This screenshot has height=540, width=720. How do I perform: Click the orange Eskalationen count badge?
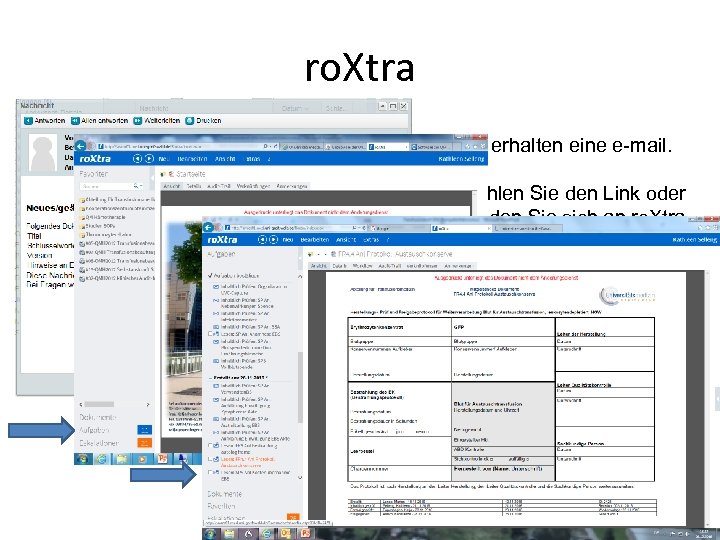pyautogui.click(x=145, y=443)
